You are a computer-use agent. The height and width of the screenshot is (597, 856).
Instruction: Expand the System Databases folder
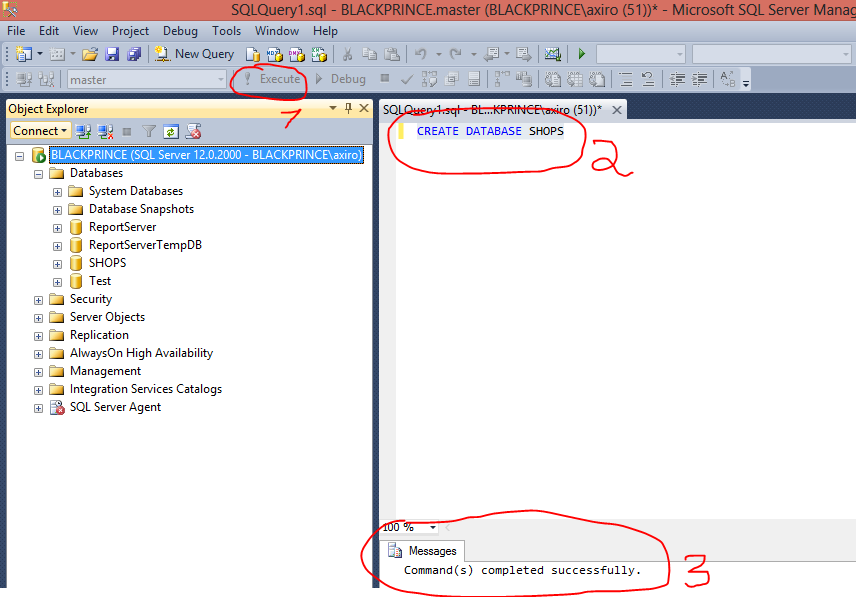pyautogui.click(x=57, y=192)
